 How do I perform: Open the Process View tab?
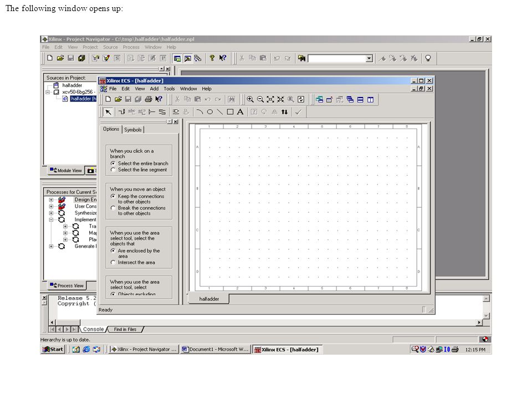(66, 286)
